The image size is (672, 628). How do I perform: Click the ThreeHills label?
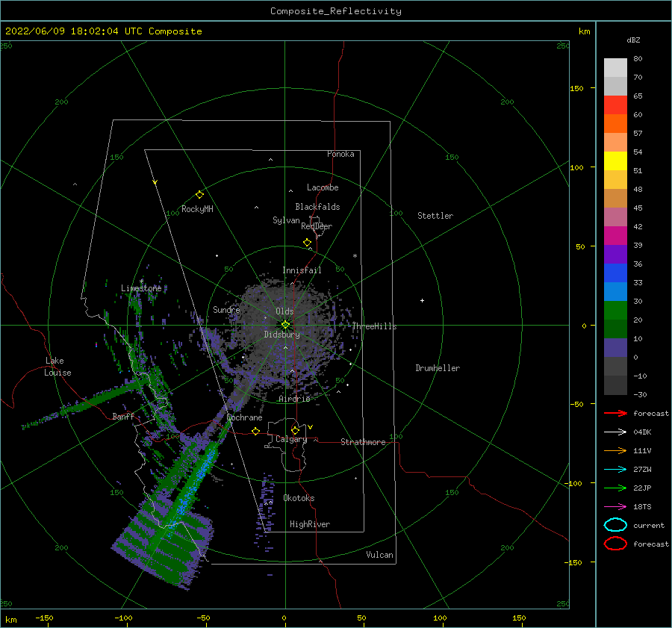[x=374, y=326]
